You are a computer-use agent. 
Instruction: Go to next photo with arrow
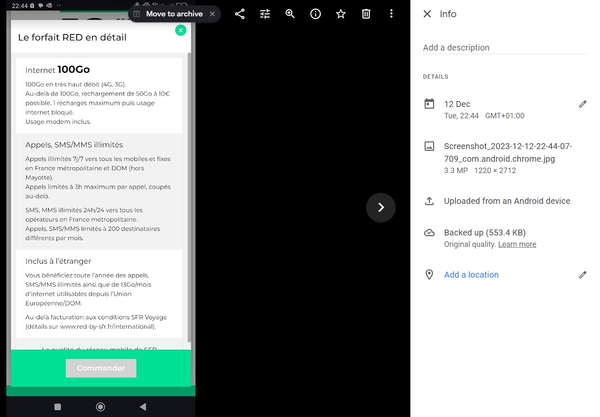[x=381, y=207]
